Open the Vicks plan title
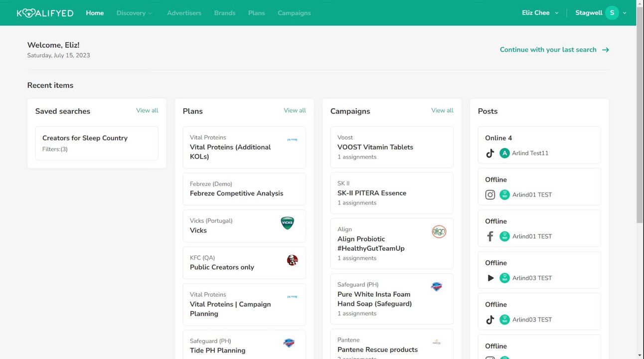Screen dimensions: 644x359 [x=198, y=230]
